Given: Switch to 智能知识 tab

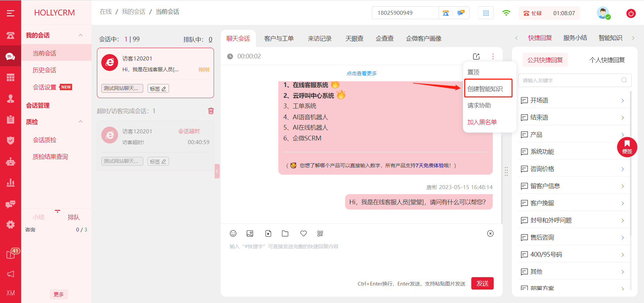Looking at the screenshot, I should pyautogui.click(x=610, y=38).
